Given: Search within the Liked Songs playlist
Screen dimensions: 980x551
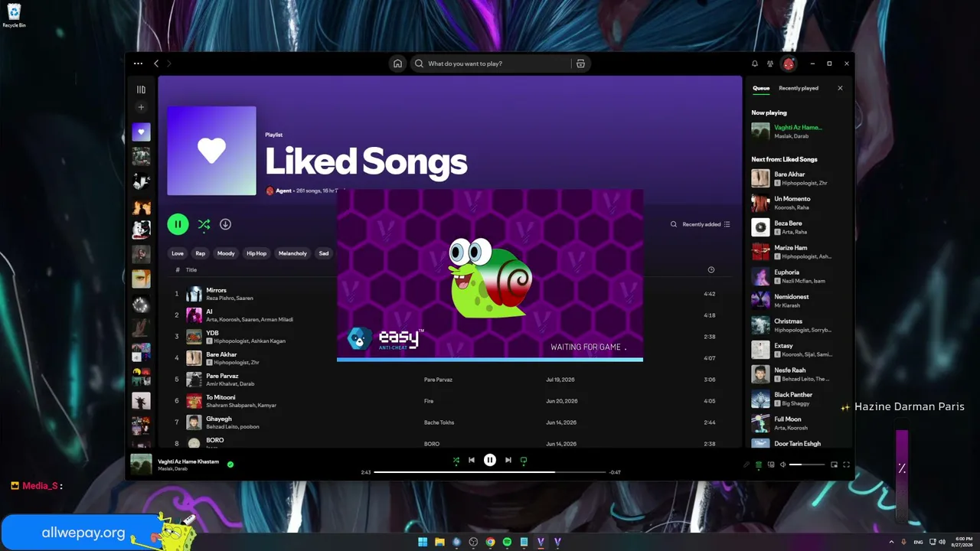Looking at the screenshot, I should (674, 224).
